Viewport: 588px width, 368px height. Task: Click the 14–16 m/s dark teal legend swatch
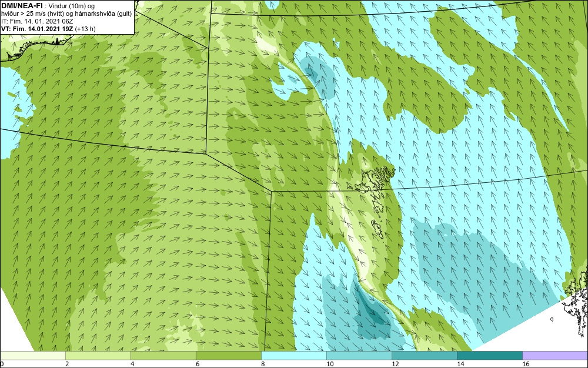[489, 356]
